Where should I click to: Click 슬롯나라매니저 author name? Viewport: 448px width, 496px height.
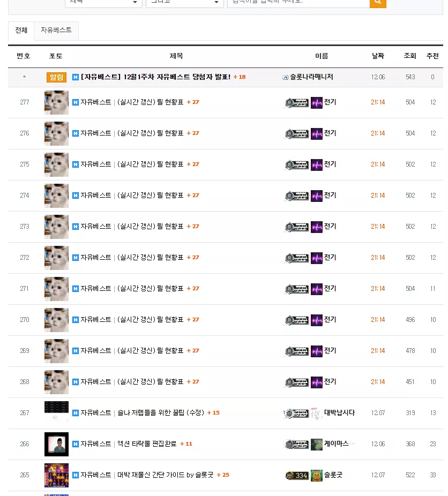[311, 77]
